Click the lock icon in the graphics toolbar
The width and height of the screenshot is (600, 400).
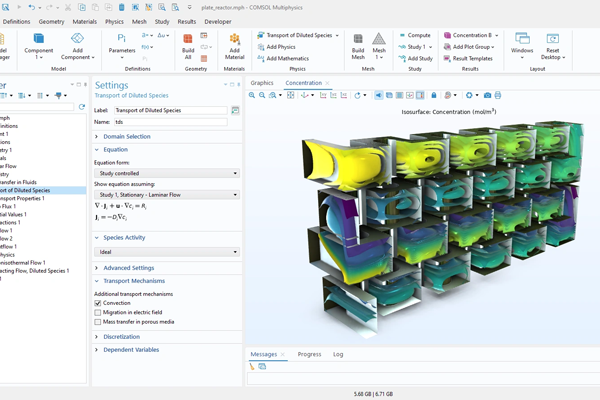point(434,95)
